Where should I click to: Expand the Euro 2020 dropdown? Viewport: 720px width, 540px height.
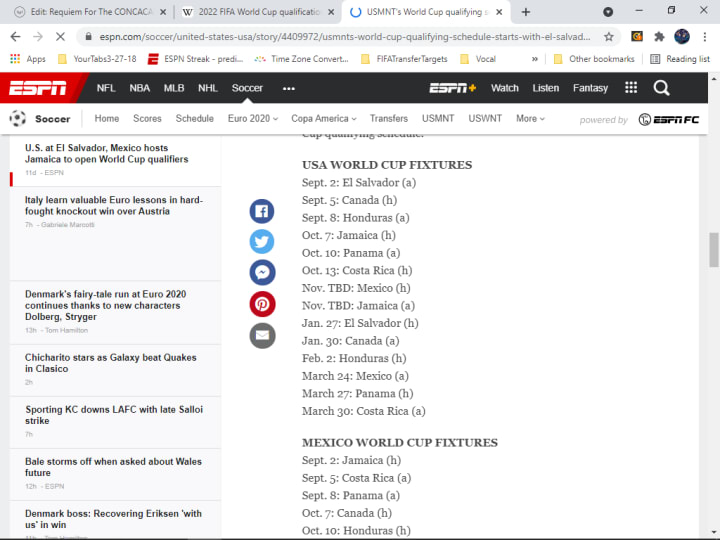[253, 118]
